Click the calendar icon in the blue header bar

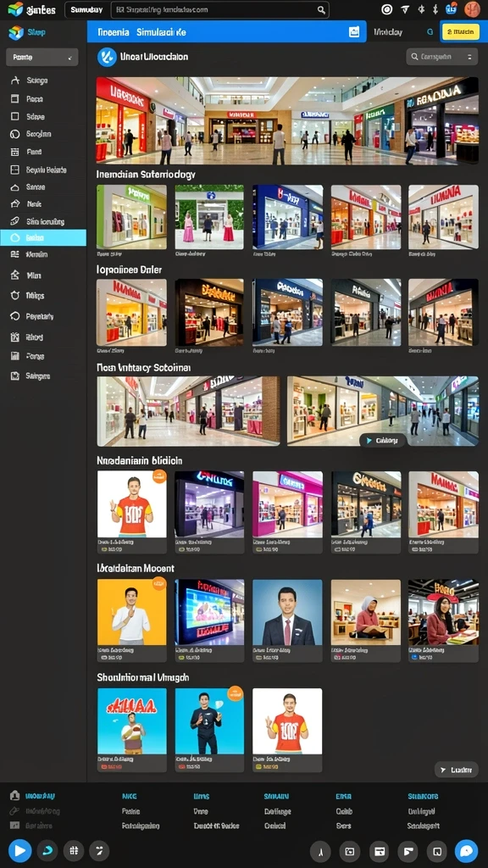[354, 32]
